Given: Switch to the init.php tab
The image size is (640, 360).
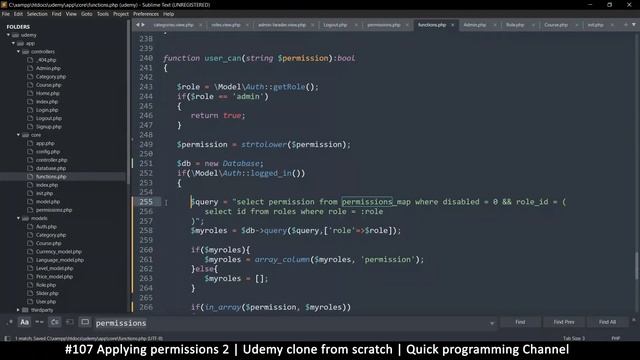Looking at the screenshot, I should 596,25.
